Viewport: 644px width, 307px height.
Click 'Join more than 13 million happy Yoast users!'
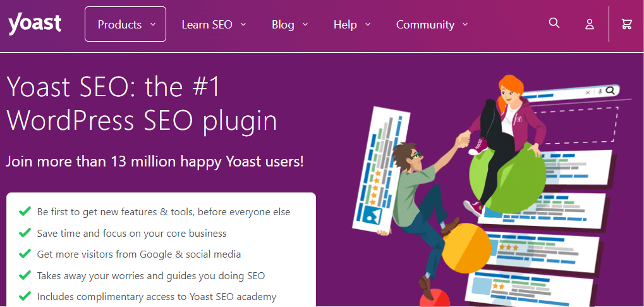(x=155, y=161)
